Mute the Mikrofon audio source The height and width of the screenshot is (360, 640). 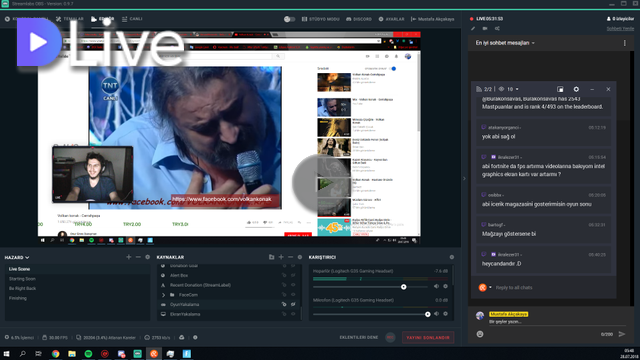(x=436, y=314)
